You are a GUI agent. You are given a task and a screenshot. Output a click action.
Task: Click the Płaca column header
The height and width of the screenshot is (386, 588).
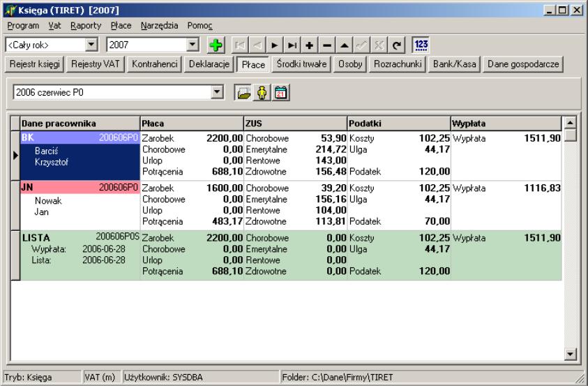[192, 124]
